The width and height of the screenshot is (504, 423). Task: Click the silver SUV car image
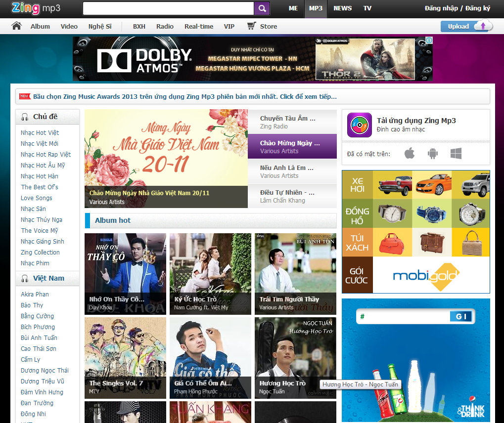476,185
